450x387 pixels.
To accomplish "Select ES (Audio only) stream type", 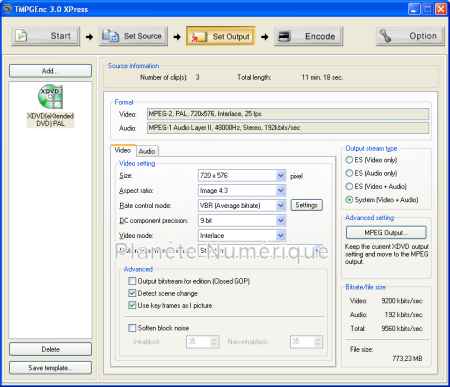I will (349, 173).
